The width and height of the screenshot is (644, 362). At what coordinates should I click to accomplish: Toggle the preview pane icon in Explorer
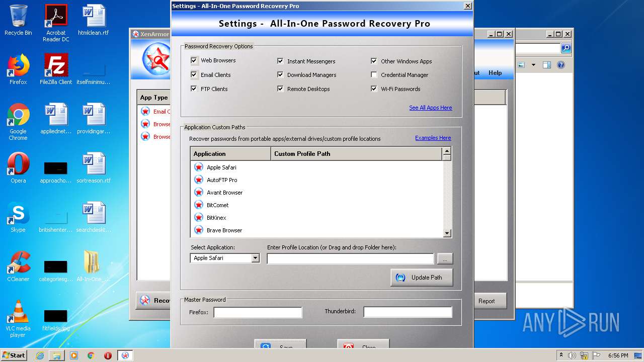coord(547,65)
